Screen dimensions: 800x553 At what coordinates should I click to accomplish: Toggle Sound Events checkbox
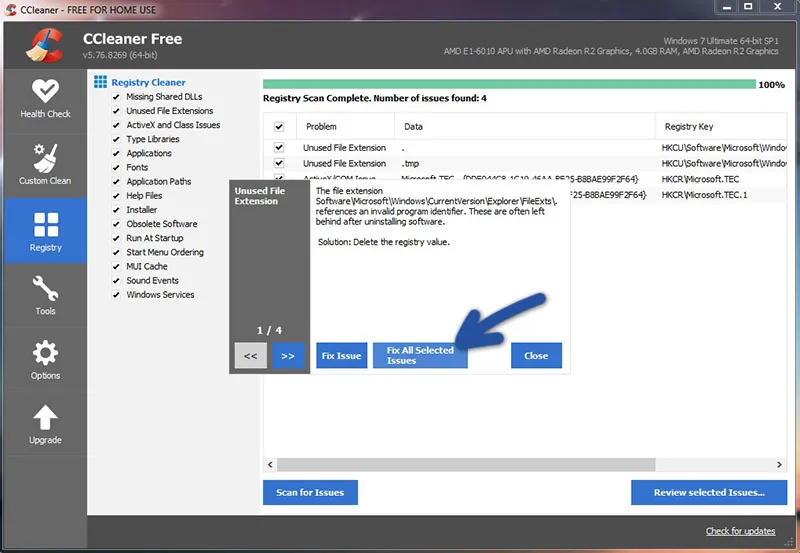pos(116,281)
